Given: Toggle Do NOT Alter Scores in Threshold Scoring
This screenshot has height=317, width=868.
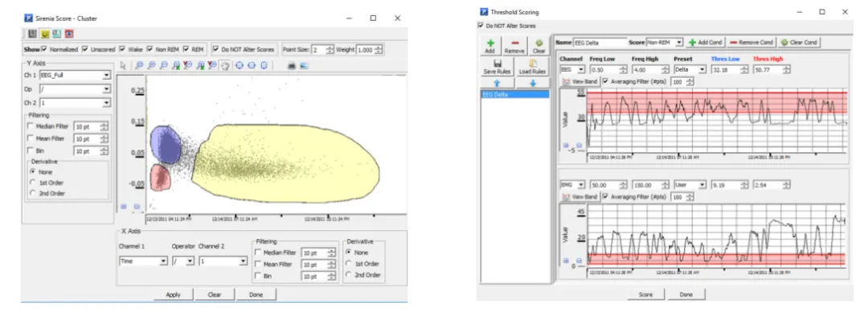Looking at the screenshot, I should 481,26.
